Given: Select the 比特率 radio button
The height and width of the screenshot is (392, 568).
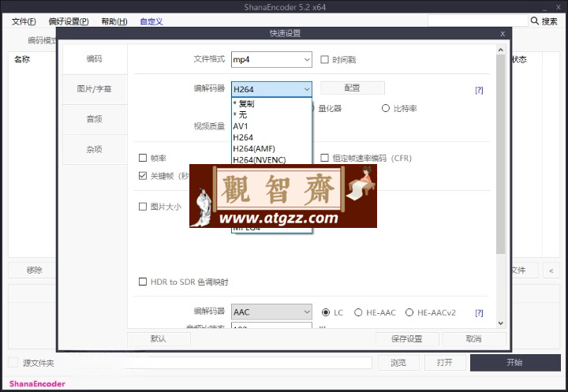Looking at the screenshot, I should tap(386, 108).
